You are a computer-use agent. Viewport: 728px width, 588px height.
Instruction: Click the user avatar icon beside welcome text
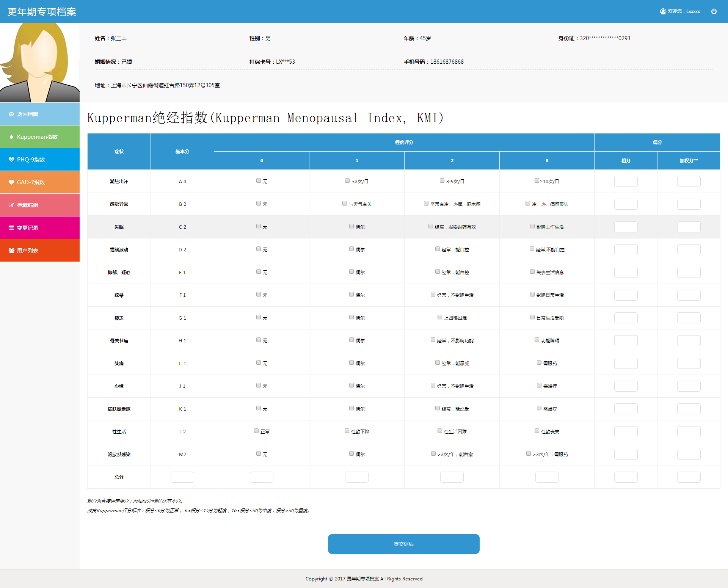coord(663,11)
